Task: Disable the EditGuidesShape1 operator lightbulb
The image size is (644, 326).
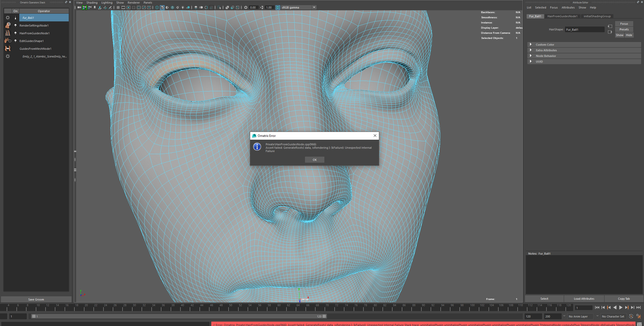Action: coord(15,41)
